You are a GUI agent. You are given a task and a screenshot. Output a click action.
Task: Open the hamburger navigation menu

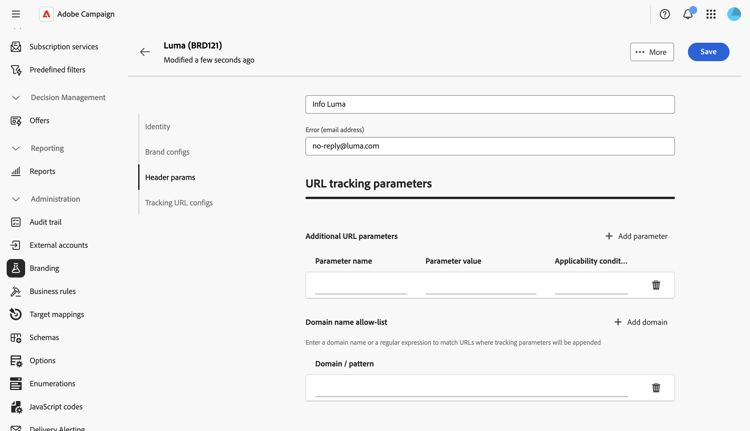(x=16, y=14)
